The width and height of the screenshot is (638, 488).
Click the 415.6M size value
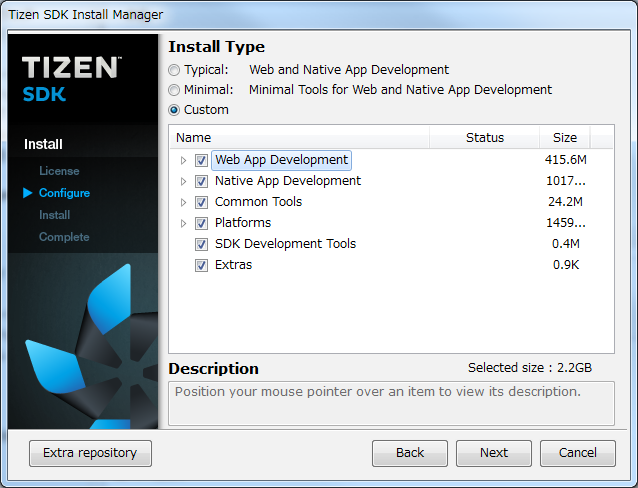(x=566, y=160)
